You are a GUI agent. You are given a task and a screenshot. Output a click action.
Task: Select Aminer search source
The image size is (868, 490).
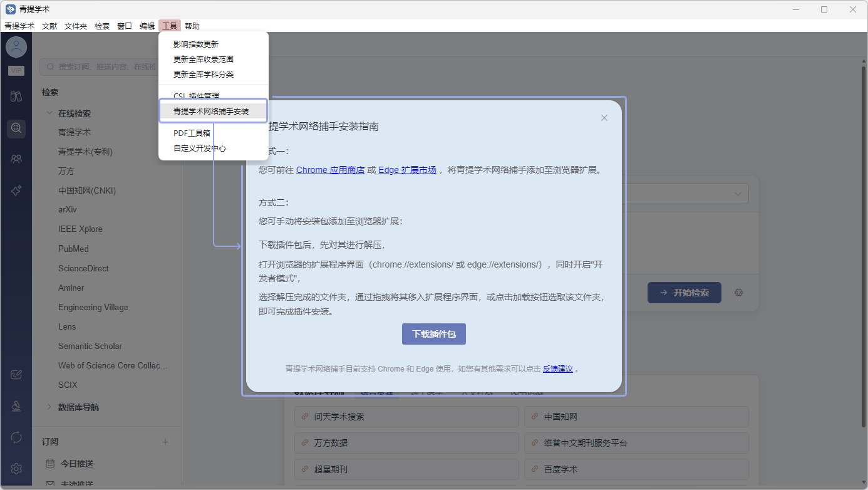pos(71,288)
